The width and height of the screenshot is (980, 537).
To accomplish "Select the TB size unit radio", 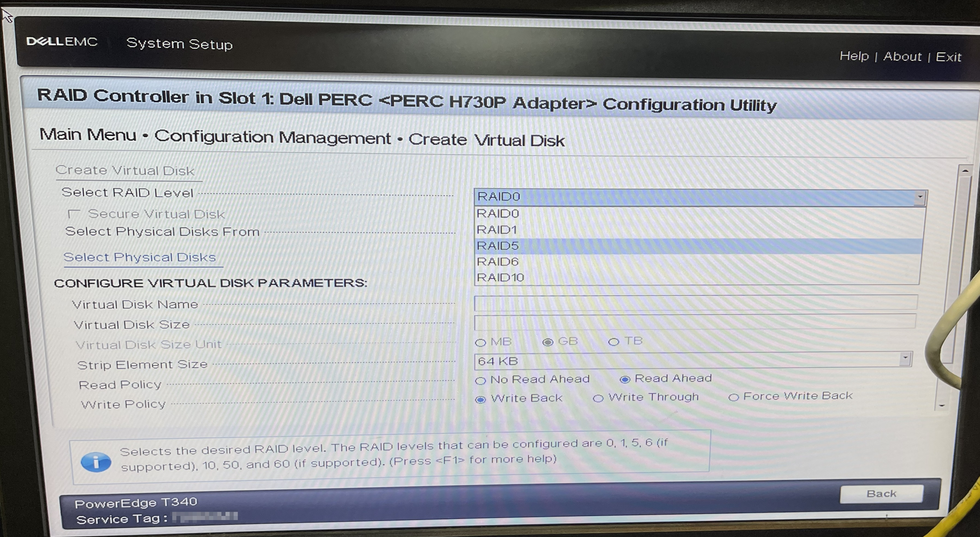I will 613,342.
